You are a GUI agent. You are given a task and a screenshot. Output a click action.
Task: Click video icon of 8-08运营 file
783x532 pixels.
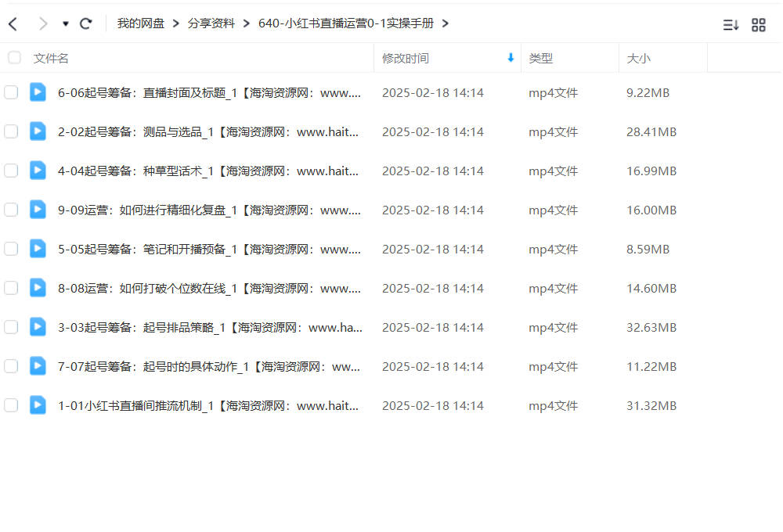38,287
